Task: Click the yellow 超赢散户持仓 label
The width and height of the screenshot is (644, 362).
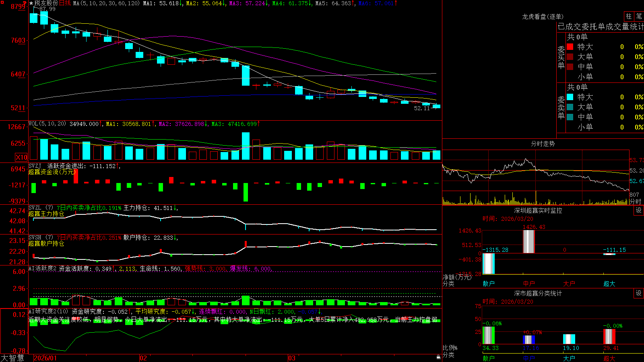Action: pyautogui.click(x=46, y=243)
